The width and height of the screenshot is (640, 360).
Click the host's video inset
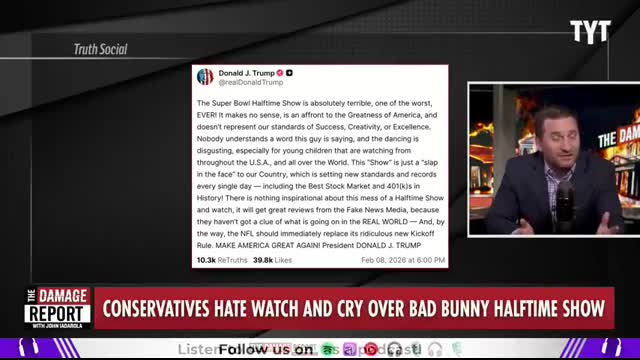(x=554, y=159)
